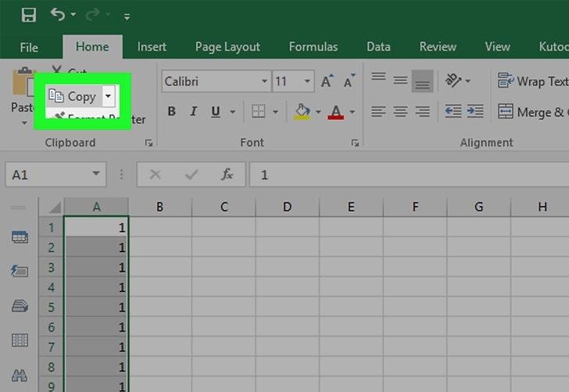
Task: Open the font name dropdown arrow
Action: [265, 81]
